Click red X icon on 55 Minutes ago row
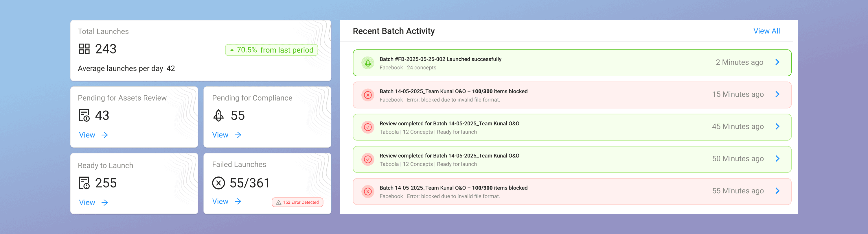This screenshot has height=234, width=868. coord(368,191)
